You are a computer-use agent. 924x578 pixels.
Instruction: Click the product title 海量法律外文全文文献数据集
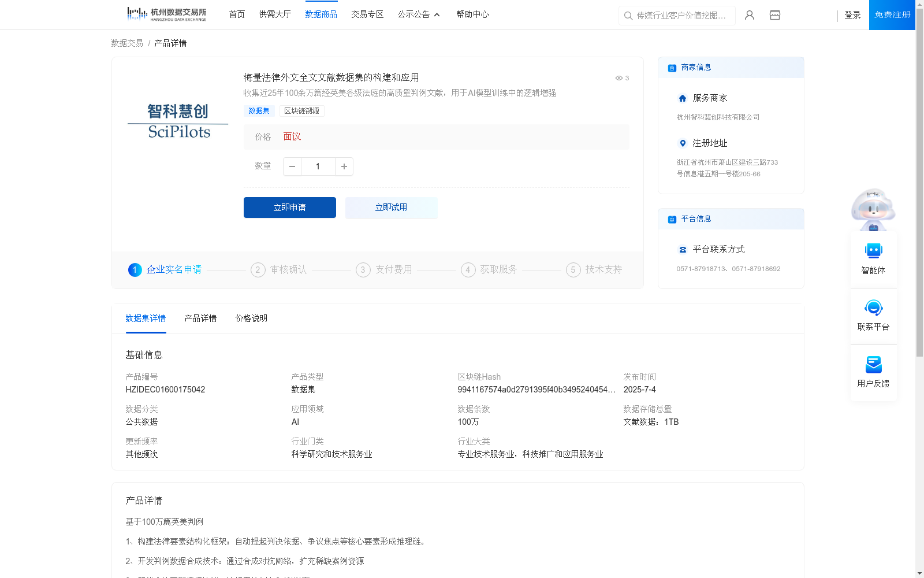pyautogui.click(x=331, y=77)
